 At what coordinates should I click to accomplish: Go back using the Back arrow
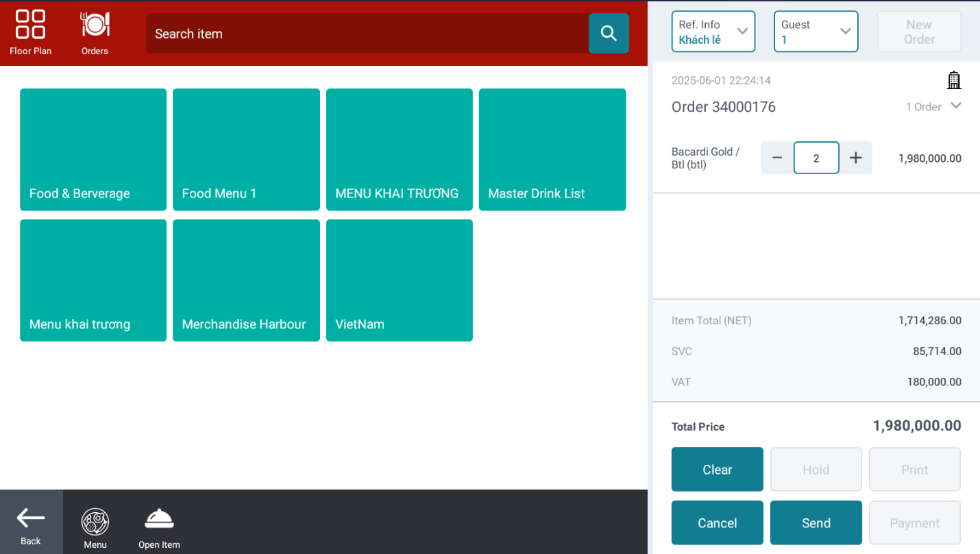(x=31, y=522)
